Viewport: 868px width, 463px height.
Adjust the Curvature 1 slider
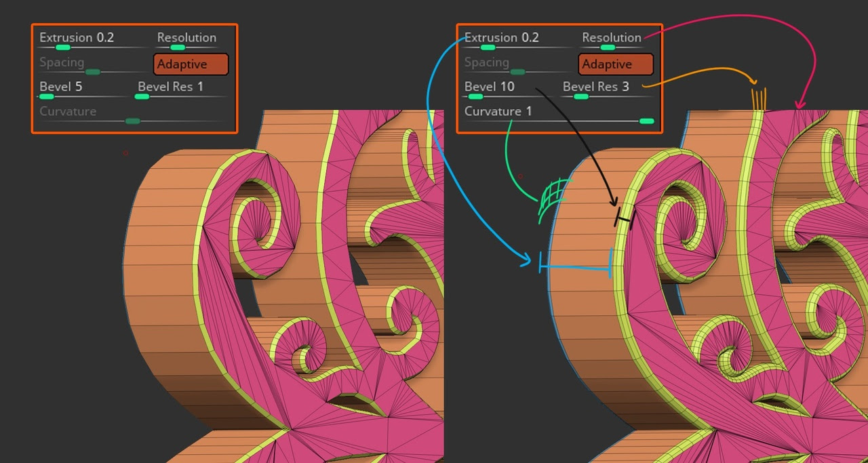pyautogui.click(x=559, y=114)
